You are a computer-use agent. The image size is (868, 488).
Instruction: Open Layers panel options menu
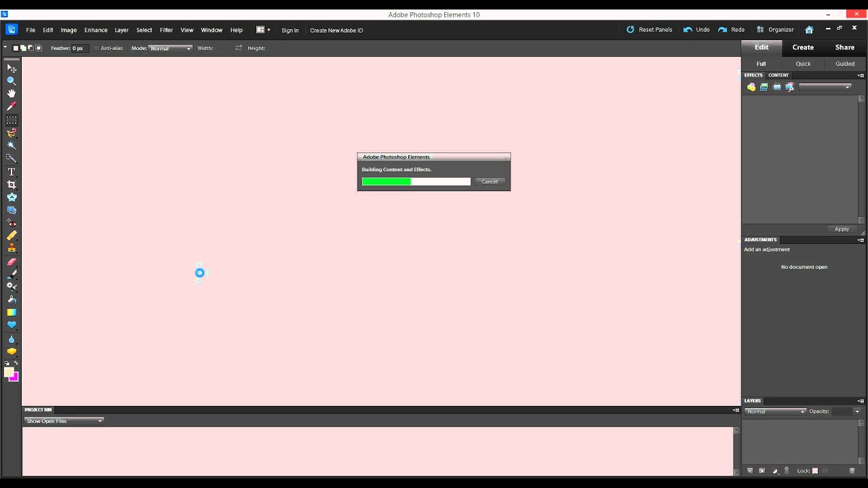861,401
